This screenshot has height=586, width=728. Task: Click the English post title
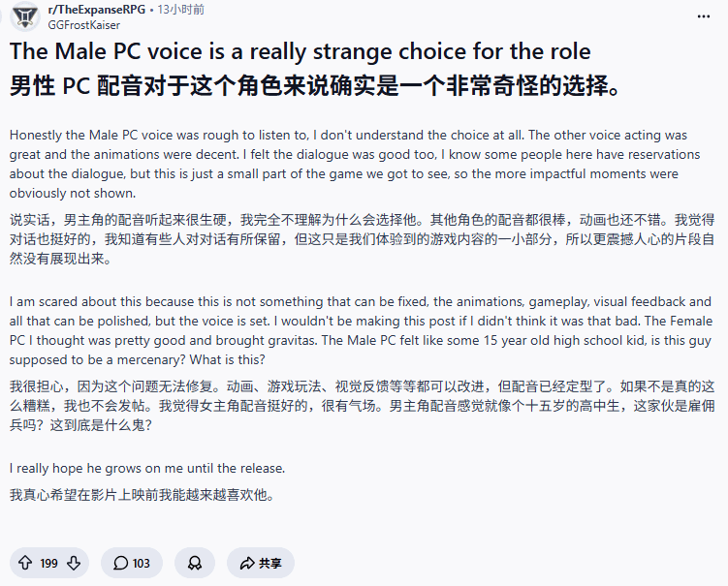[301, 51]
